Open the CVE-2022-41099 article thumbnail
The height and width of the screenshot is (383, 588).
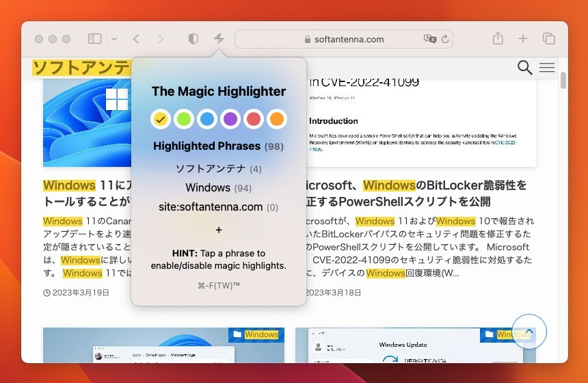tap(421, 122)
